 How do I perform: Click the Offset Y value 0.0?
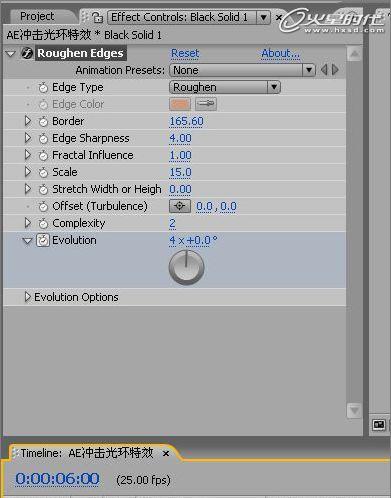pos(228,206)
